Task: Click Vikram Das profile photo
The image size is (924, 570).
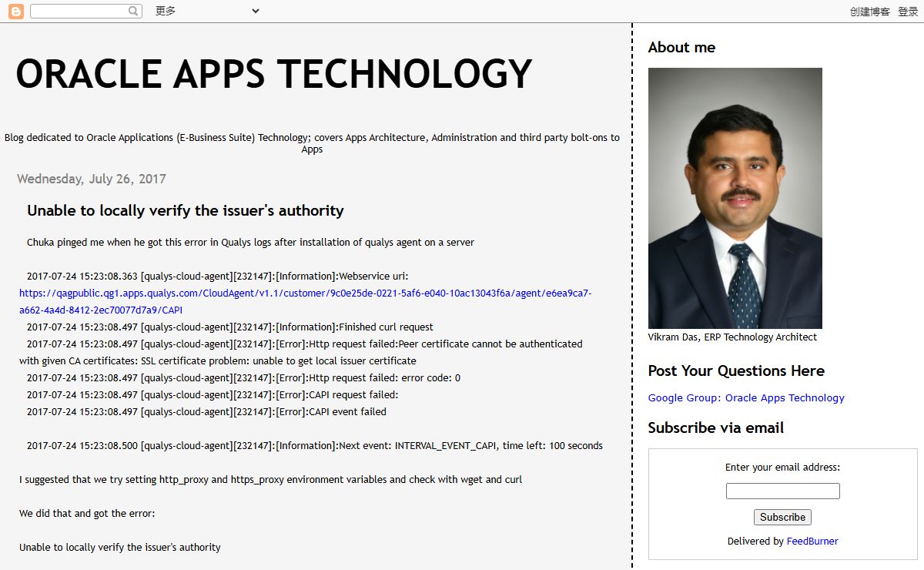Action: pos(735,198)
